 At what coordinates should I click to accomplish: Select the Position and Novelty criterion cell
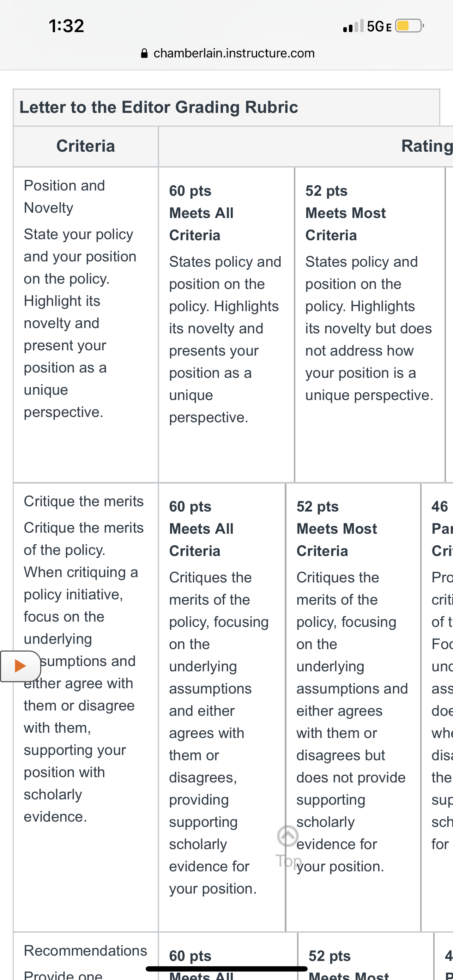pyautogui.click(x=86, y=325)
